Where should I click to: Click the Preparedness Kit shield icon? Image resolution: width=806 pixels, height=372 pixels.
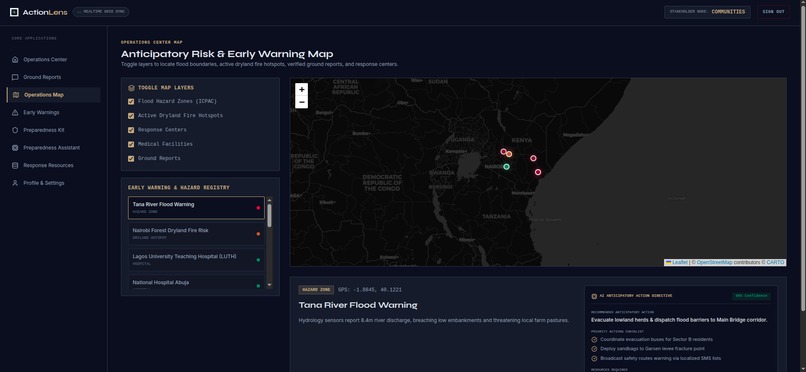15,130
